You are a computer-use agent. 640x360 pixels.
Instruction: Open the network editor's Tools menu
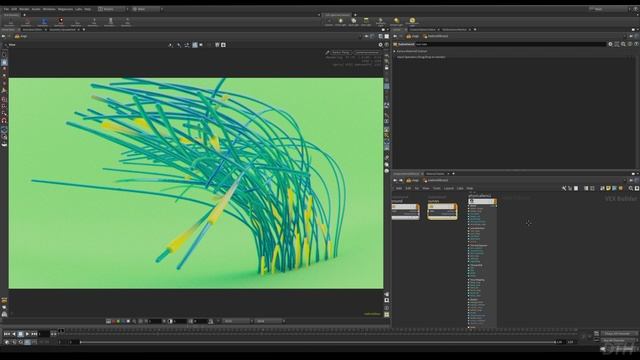[x=437, y=188]
